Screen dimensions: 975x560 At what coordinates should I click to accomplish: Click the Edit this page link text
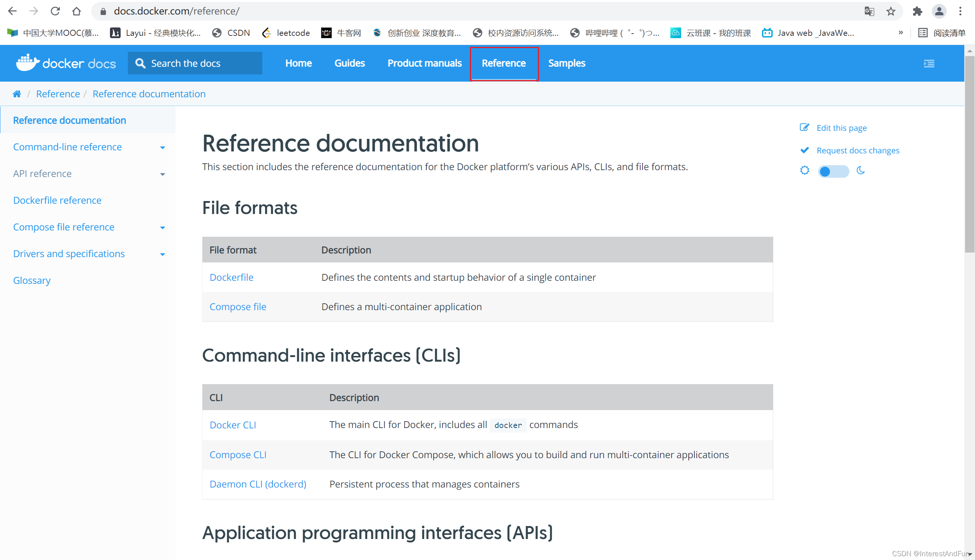click(x=841, y=128)
